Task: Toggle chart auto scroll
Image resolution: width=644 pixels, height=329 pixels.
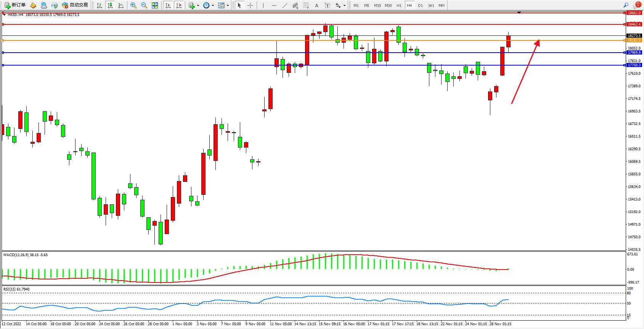Action: [x=168, y=5]
